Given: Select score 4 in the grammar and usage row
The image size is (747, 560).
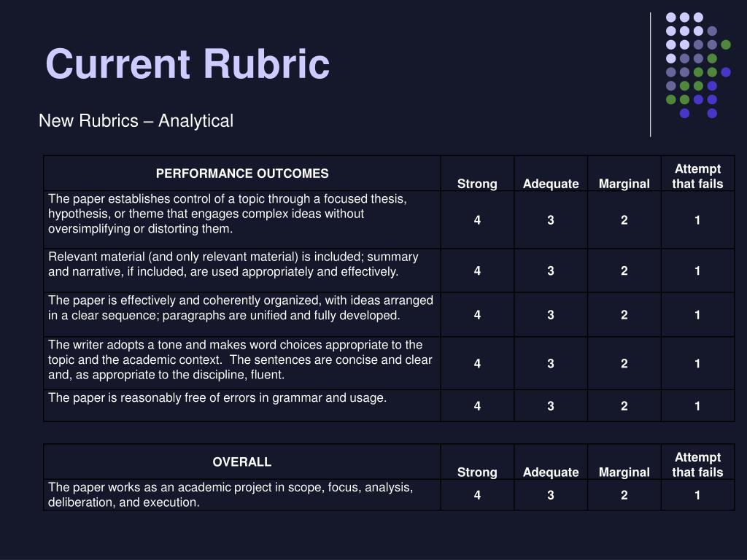Looking at the screenshot, I should [477, 406].
